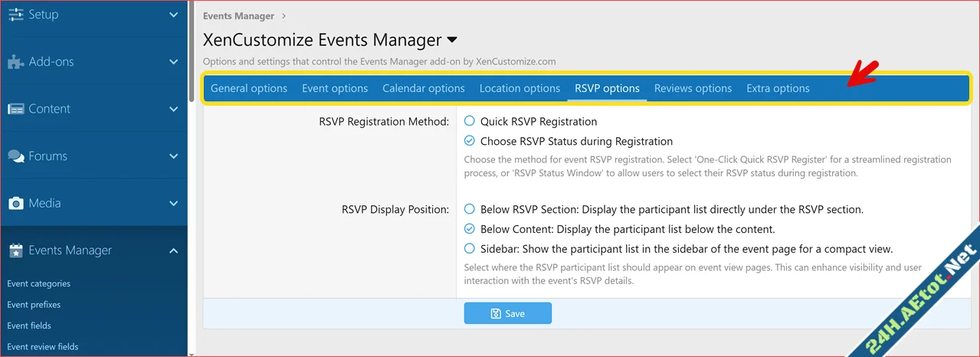Click the RSVP Display Position label

pos(395,209)
